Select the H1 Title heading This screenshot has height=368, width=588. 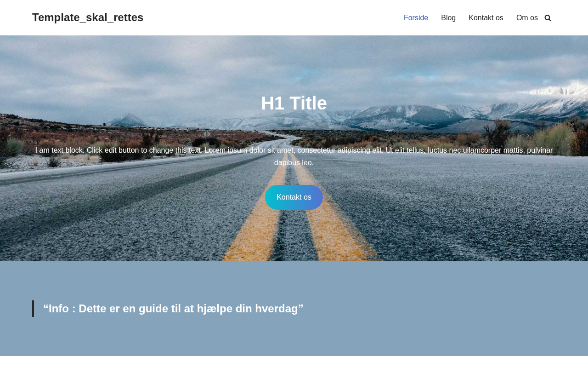tap(294, 103)
